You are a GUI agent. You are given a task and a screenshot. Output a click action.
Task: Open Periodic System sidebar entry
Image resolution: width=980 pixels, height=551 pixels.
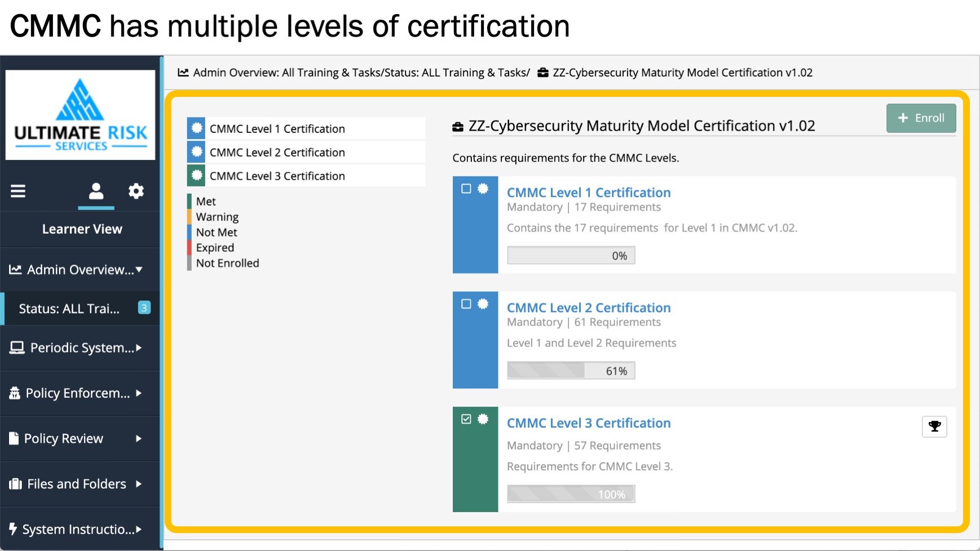80,348
